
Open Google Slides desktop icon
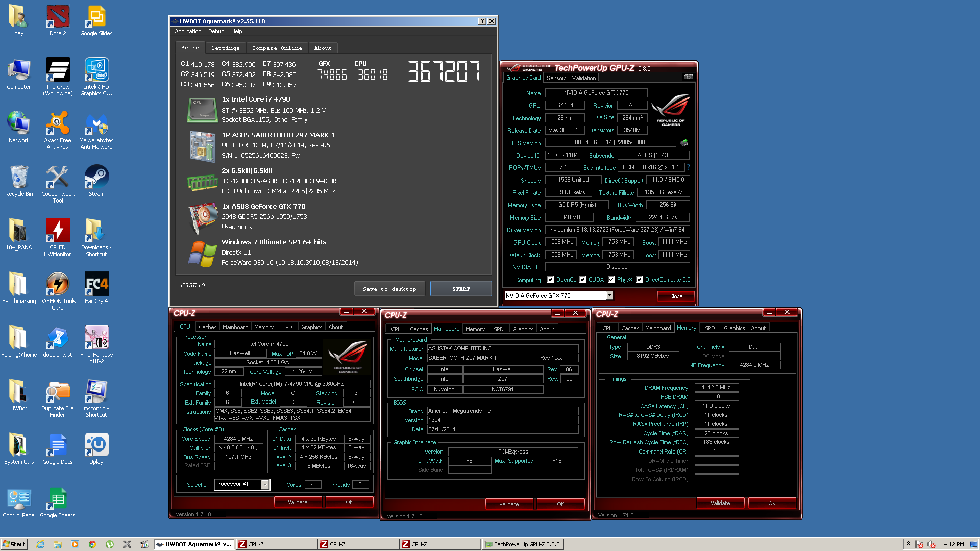(96, 20)
